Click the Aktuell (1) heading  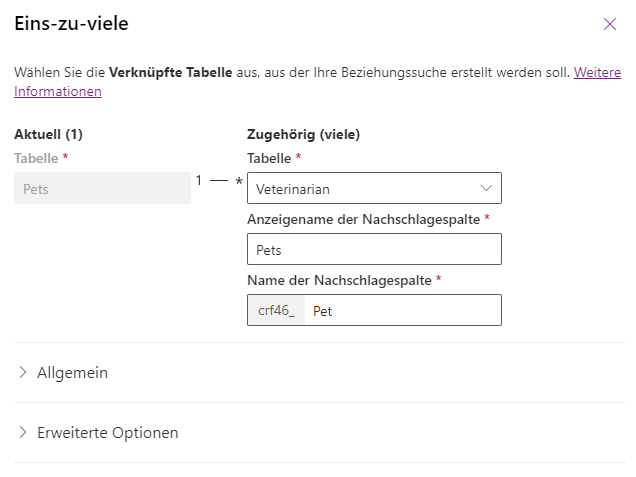coord(48,134)
